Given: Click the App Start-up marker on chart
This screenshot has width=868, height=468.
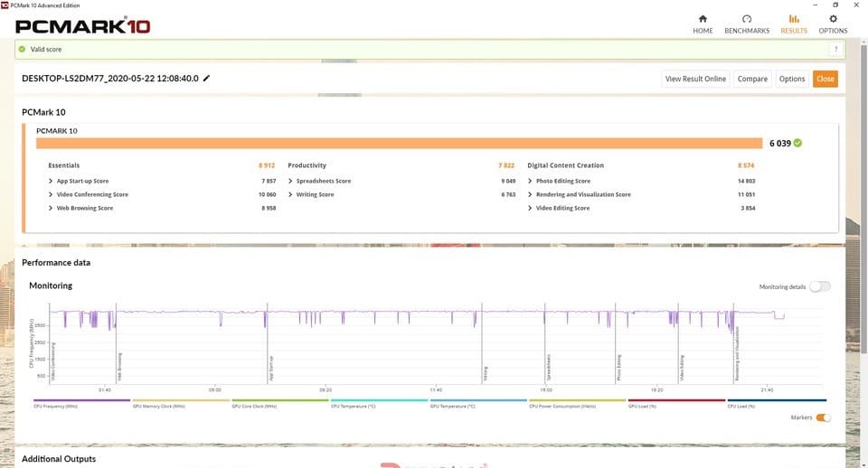Looking at the screenshot, I should (270, 369).
